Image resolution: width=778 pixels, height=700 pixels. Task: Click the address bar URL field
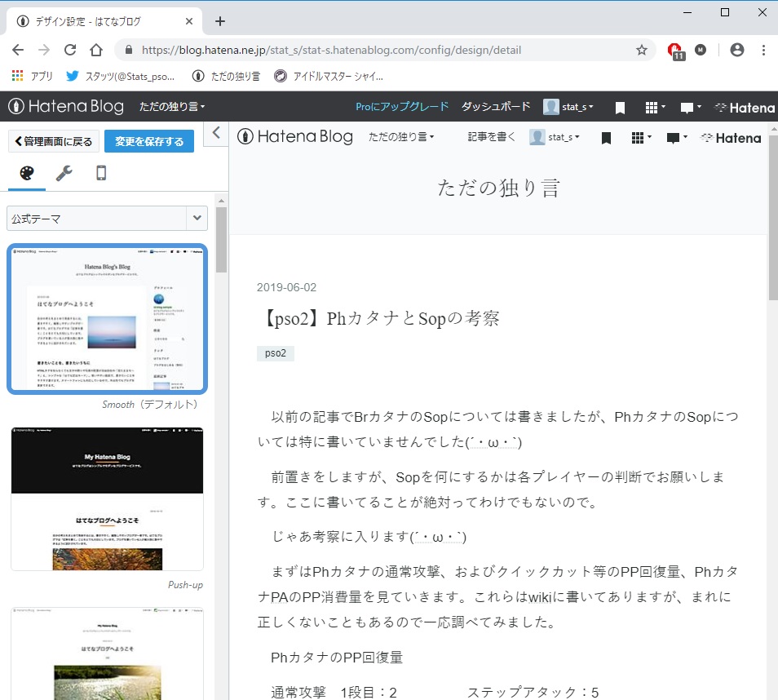(331, 50)
